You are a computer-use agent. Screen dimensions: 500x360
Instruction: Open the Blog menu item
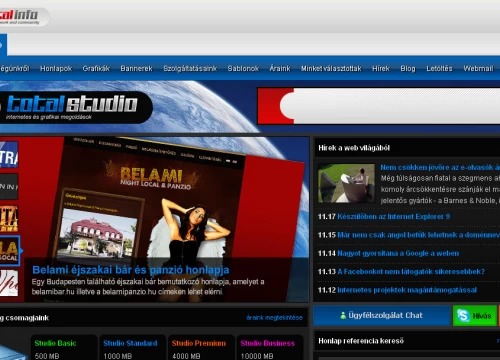pos(408,68)
